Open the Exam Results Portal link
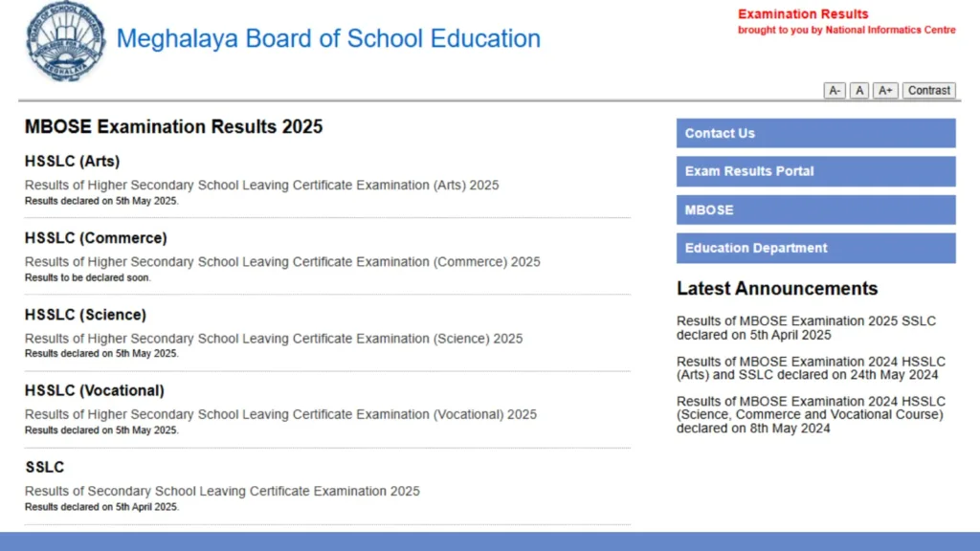Viewport: 980px width, 551px height. (x=815, y=171)
